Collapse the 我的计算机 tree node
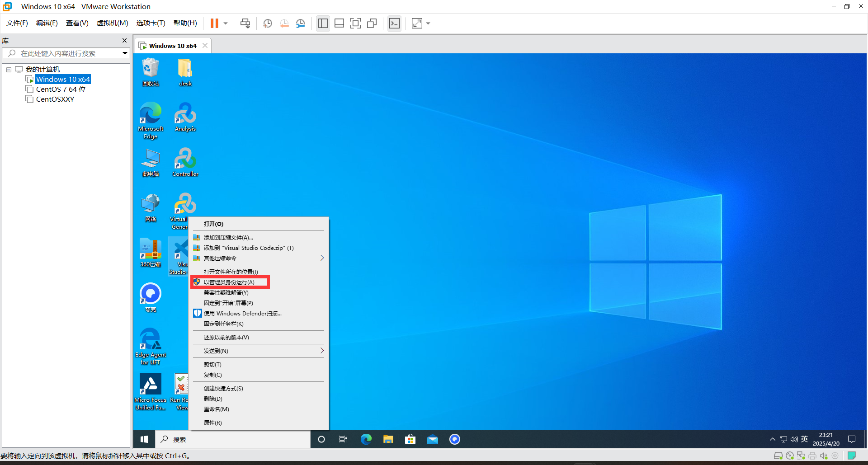Viewport: 868px width, 465px height. (9, 70)
